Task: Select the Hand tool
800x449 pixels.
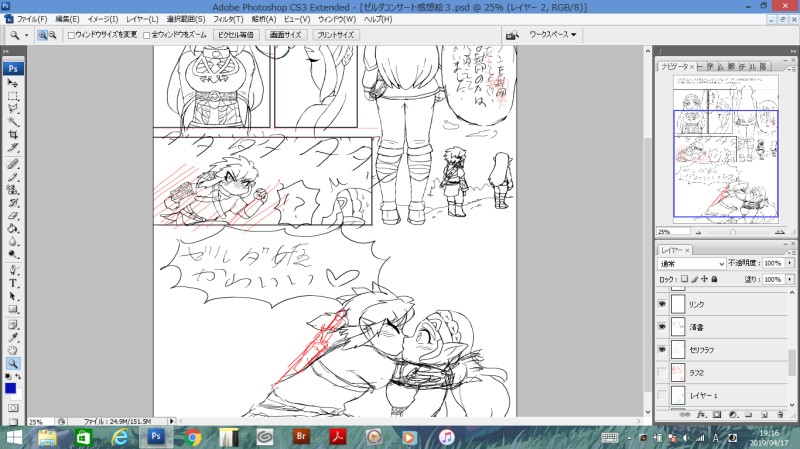Action: (13, 351)
